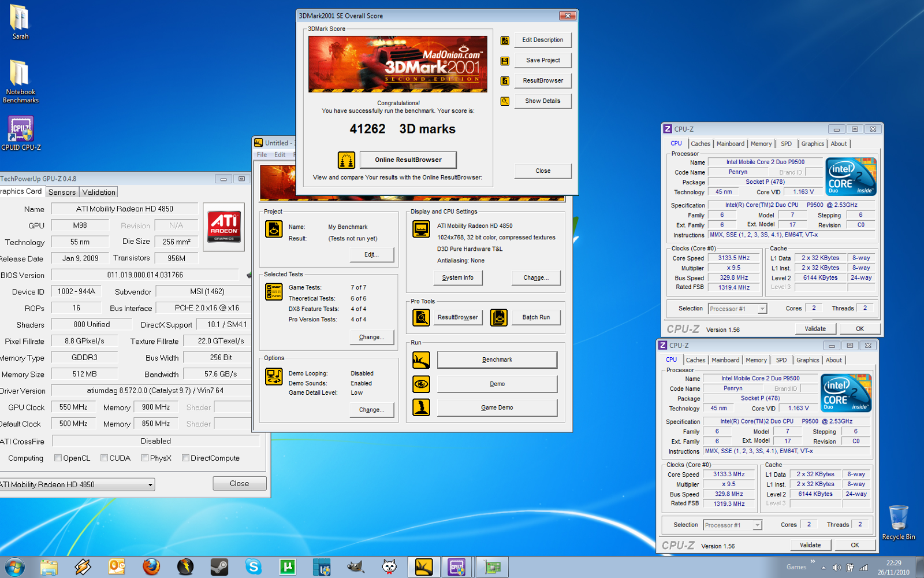Screen dimensions: 924x578
Task: Click the Windows Start button
Action: click(14, 567)
